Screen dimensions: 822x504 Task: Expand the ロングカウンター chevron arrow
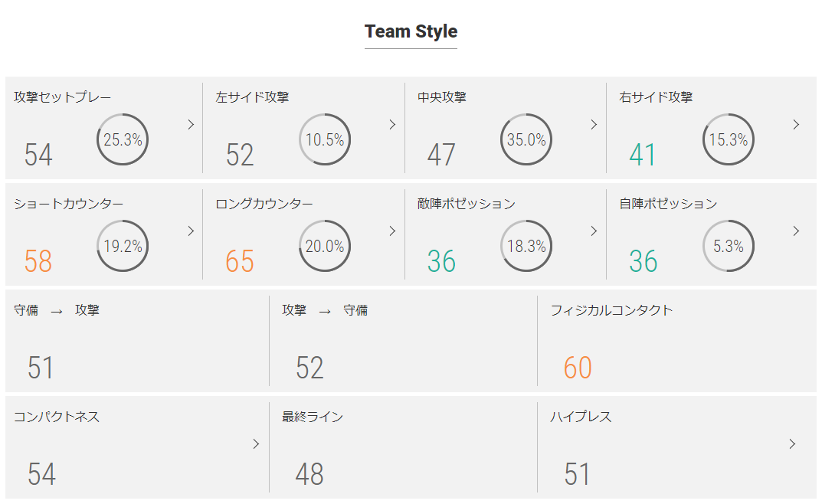(x=392, y=231)
